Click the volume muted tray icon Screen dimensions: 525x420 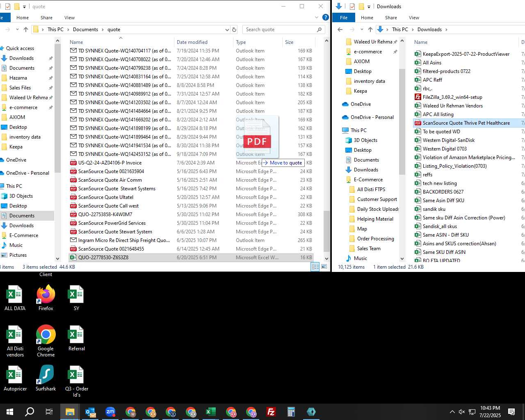tap(462, 412)
